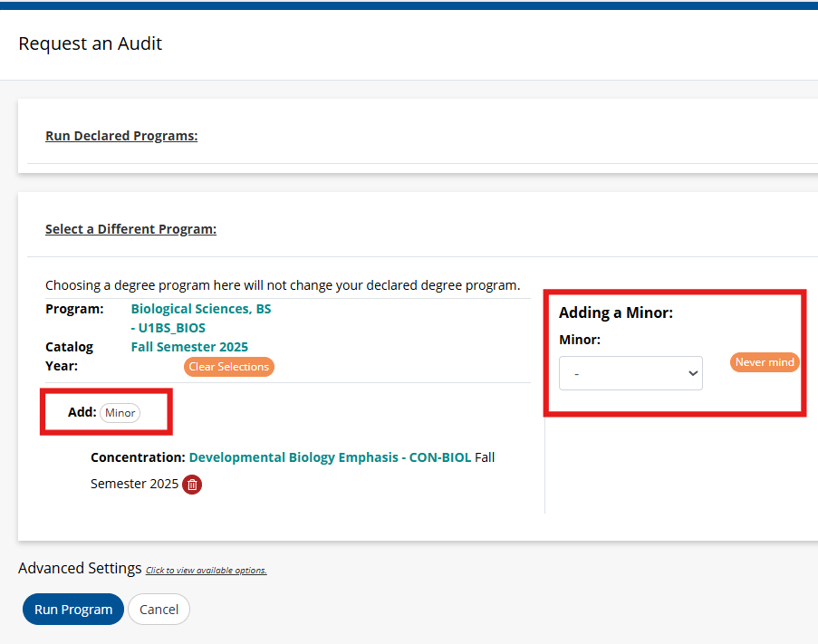Screen dimensions: 818x644
Task: Click the Concentration label text
Action: (138, 457)
